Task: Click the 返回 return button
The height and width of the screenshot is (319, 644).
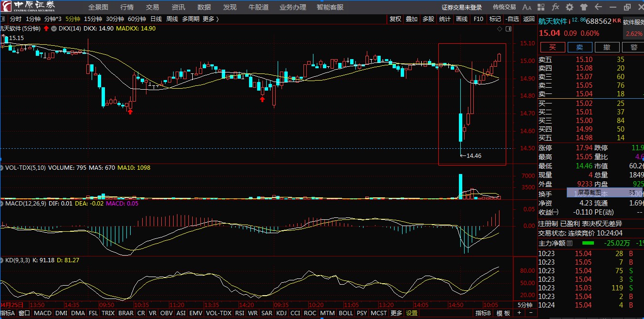Action: point(529,19)
